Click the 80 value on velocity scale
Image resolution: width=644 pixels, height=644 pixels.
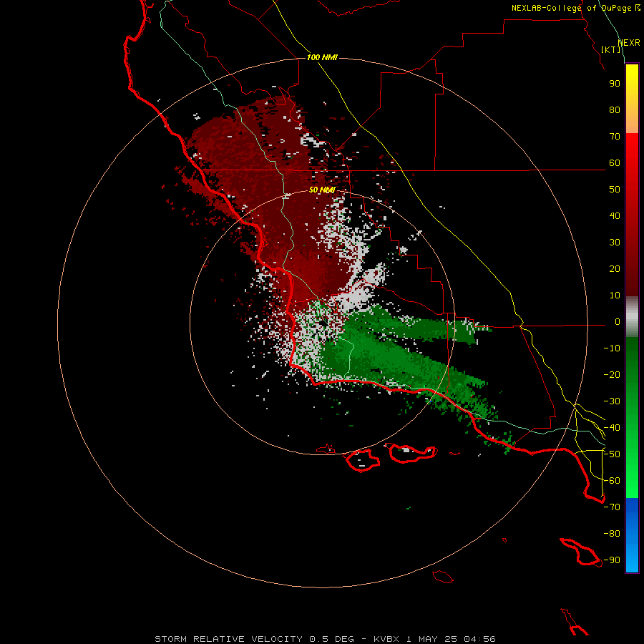[615, 110]
